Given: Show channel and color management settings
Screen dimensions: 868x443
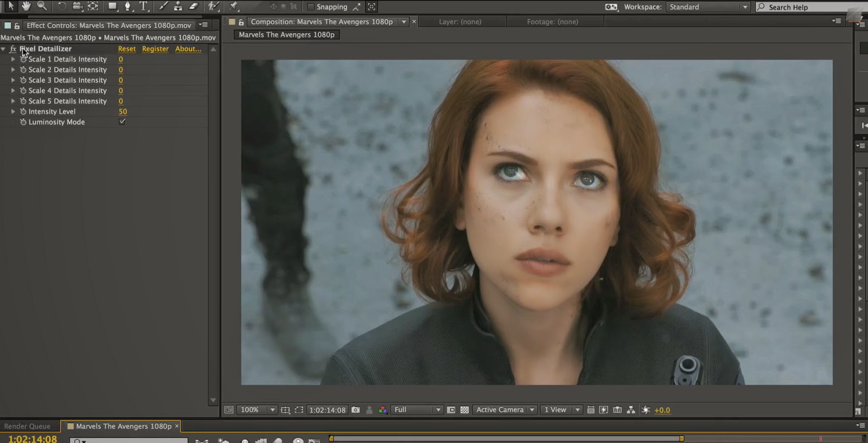Looking at the screenshot, I should coord(382,410).
